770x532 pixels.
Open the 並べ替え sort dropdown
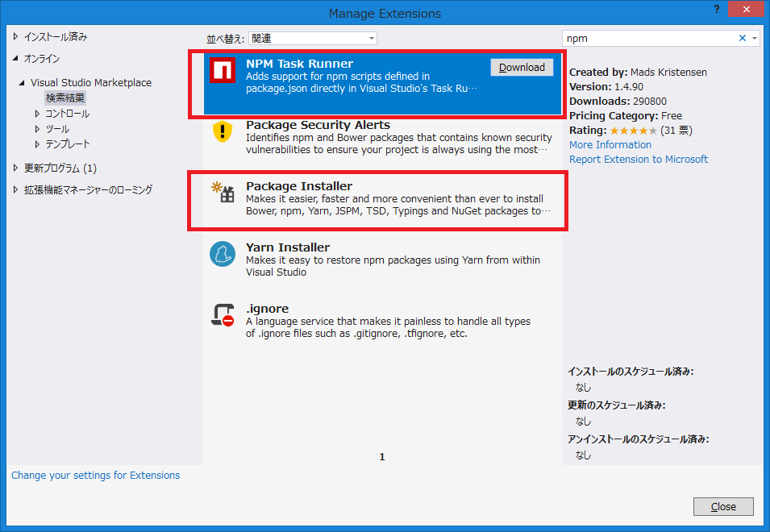(313, 37)
